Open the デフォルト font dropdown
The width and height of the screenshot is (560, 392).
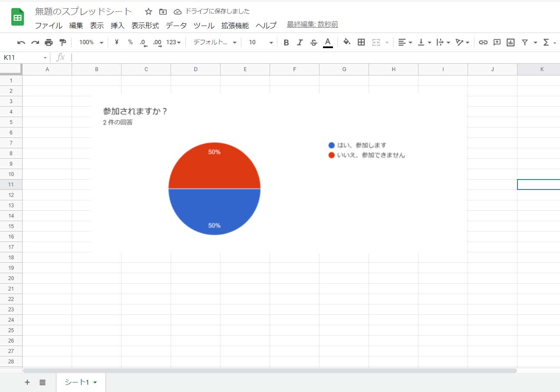[215, 42]
